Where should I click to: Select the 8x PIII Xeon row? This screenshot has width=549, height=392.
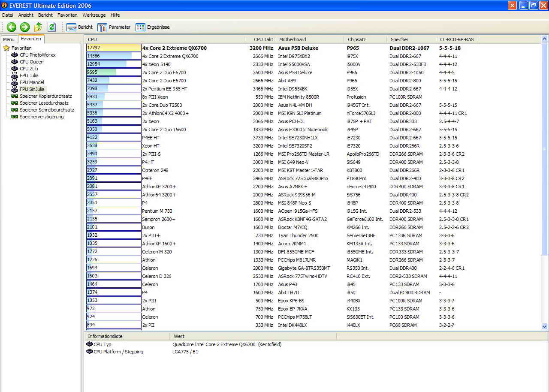(313, 97)
